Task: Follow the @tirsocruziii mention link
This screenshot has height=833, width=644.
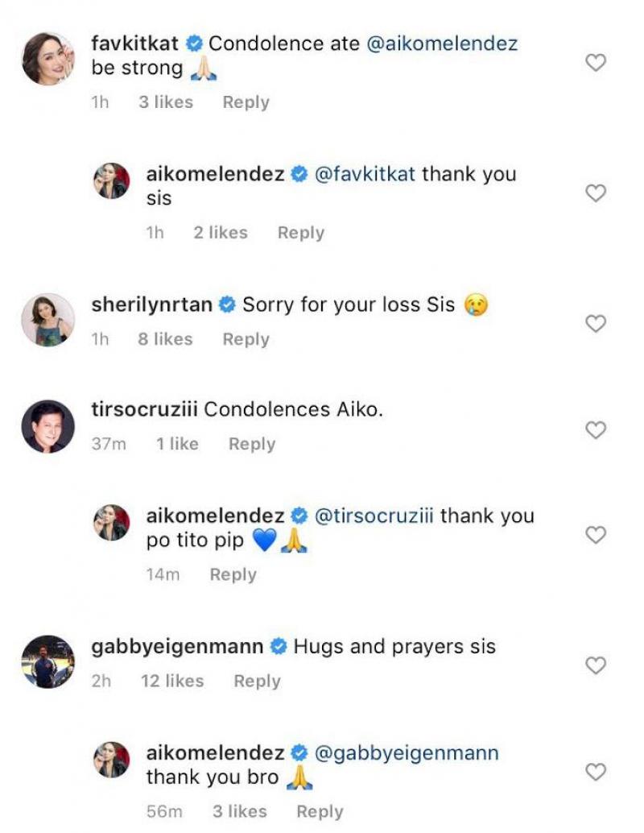Action: [373, 516]
